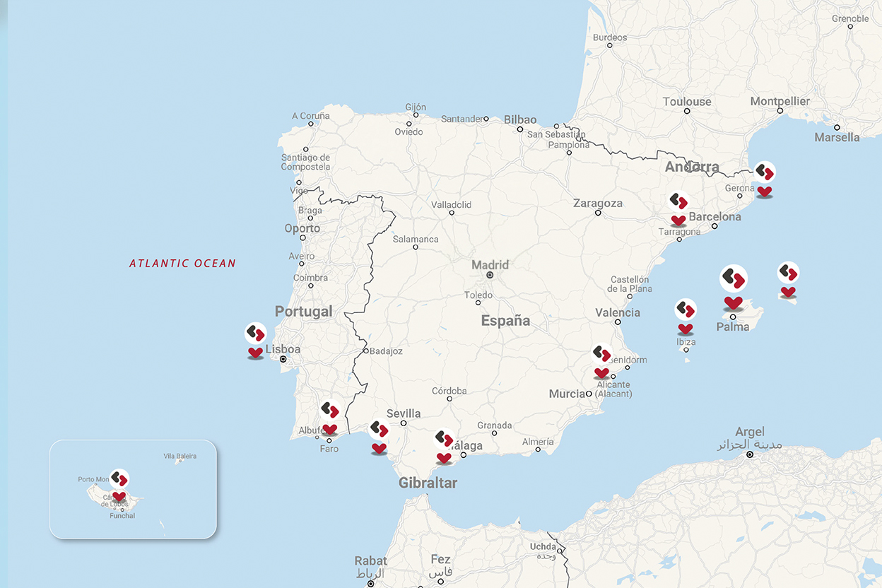
Task: Click the heart pin on the Málaga coastline
Action: [x=444, y=459]
